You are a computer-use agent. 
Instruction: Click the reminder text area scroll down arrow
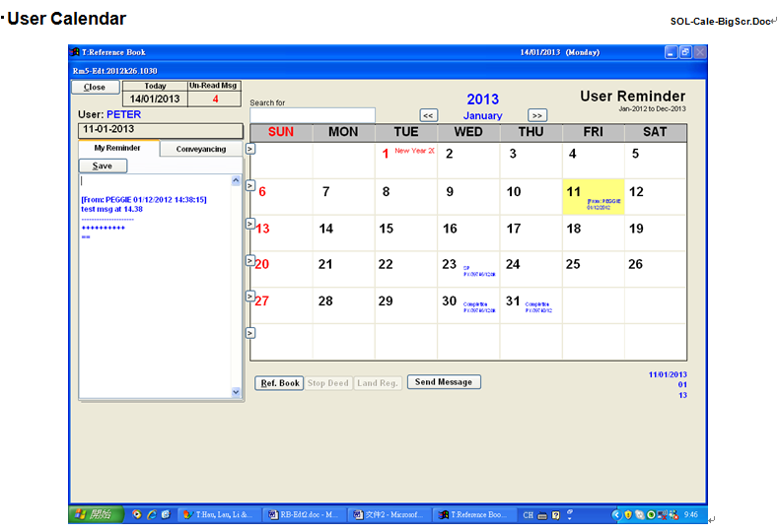coord(236,392)
